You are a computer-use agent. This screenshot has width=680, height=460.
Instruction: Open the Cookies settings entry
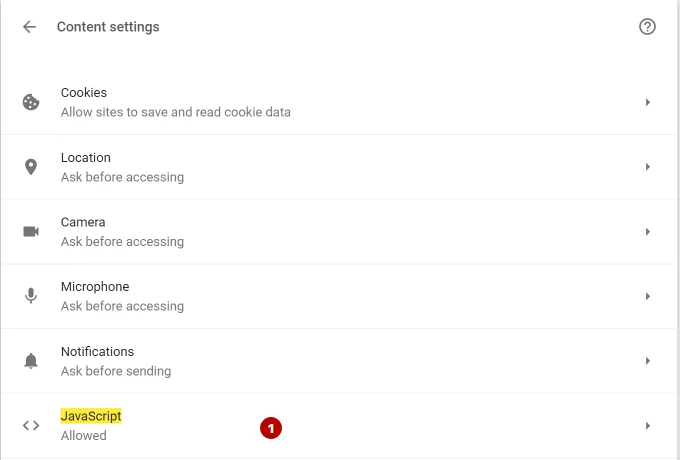(x=339, y=102)
